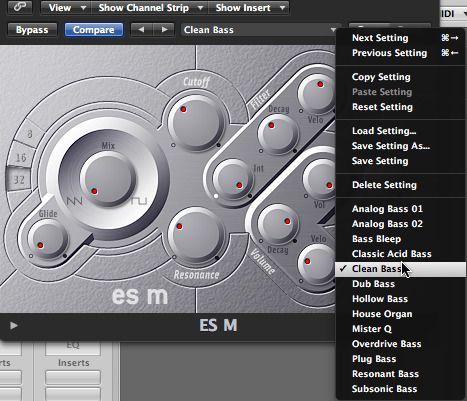Image resolution: width=467 pixels, height=401 pixels.
Task: Select Reset Setting menu entry
Action: click(x=400, y=107)
